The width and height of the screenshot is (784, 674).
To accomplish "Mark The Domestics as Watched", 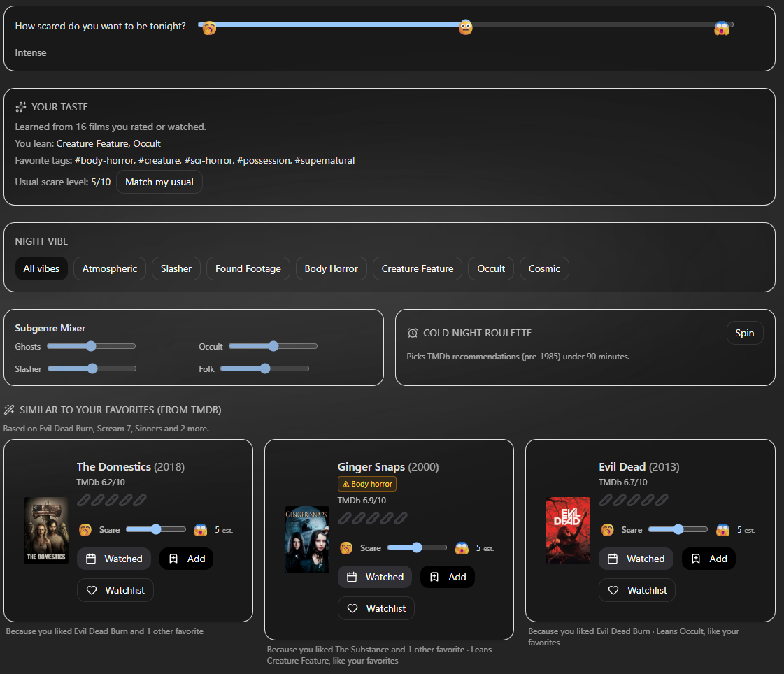I will click(x=114, y=559).
